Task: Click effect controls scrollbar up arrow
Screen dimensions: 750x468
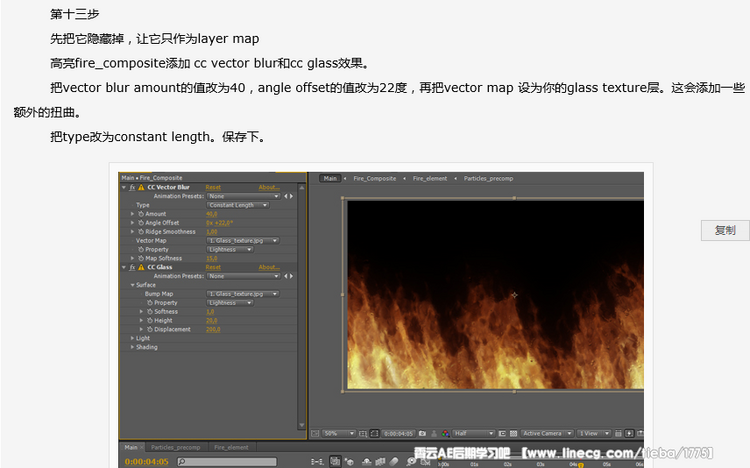Action: (301, 187)
